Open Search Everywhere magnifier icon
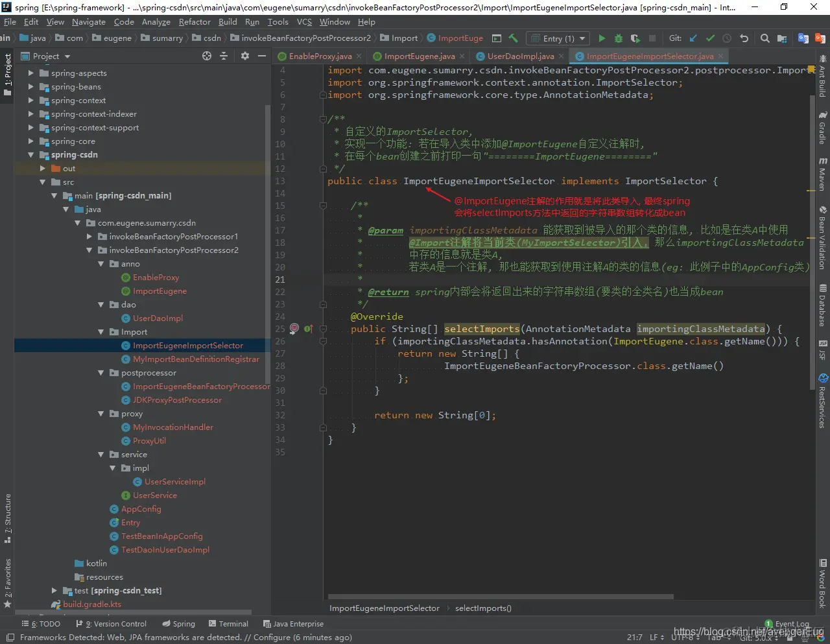 pyautogui.click(x=765, y=38)
